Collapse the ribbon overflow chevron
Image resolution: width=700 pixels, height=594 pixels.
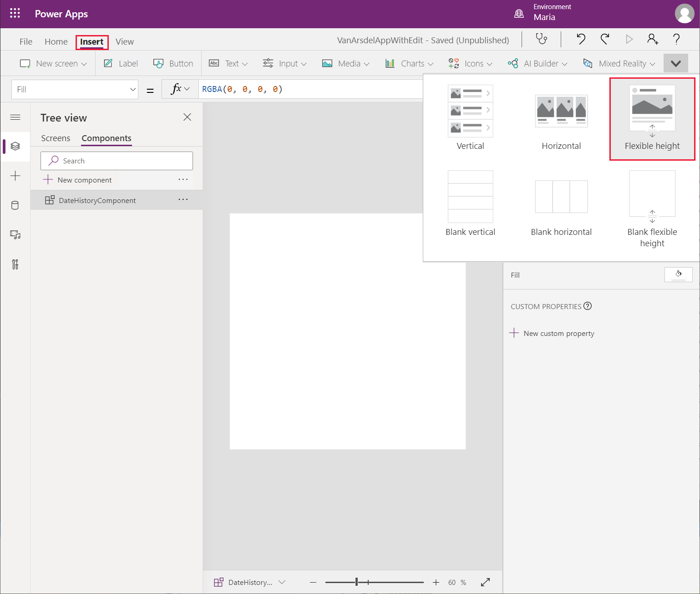pos(676,63)
